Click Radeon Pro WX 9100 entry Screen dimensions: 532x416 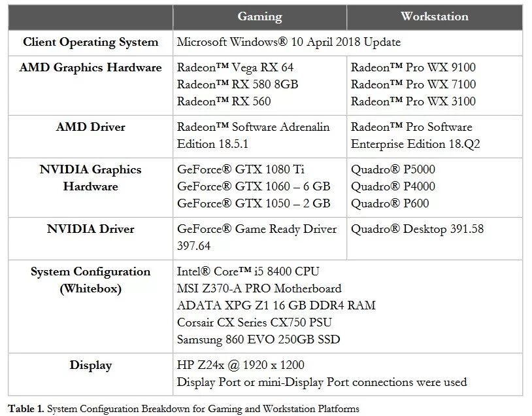[413, 67]
